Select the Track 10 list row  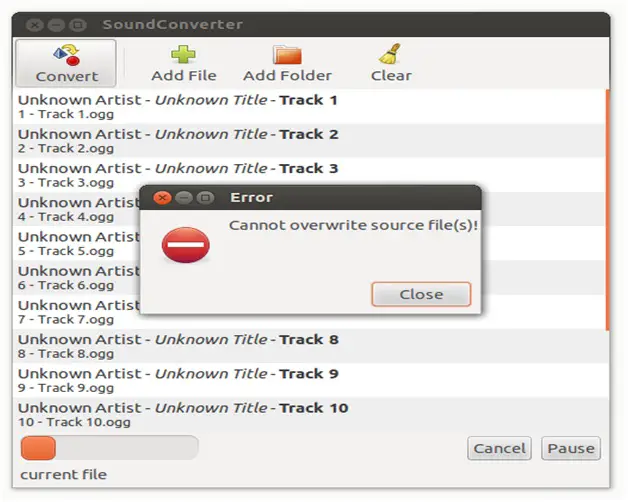coord(309,415)
